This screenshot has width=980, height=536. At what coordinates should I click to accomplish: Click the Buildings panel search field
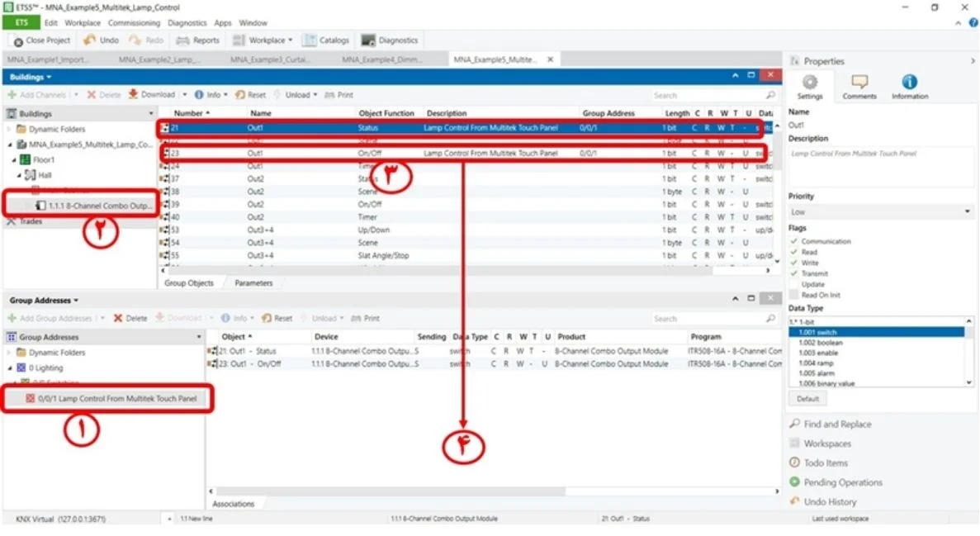713,95
